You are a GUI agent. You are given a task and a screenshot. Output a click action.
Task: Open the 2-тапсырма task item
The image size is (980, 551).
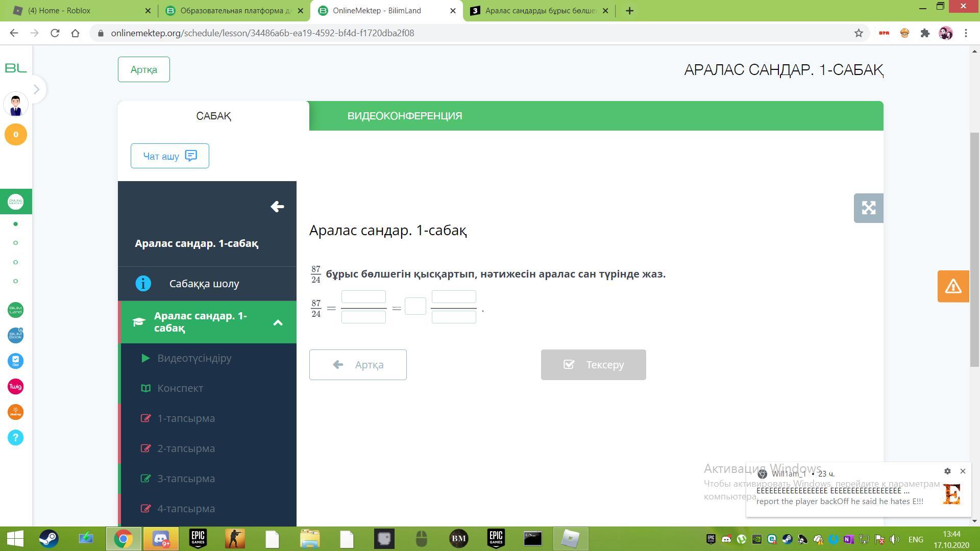pos(186,448)
